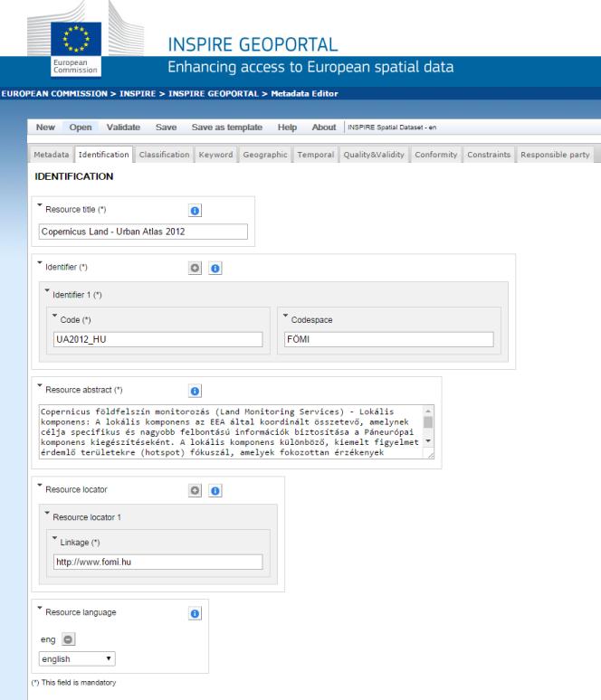Collapse the Linkage field group

[x=54, y=538]
